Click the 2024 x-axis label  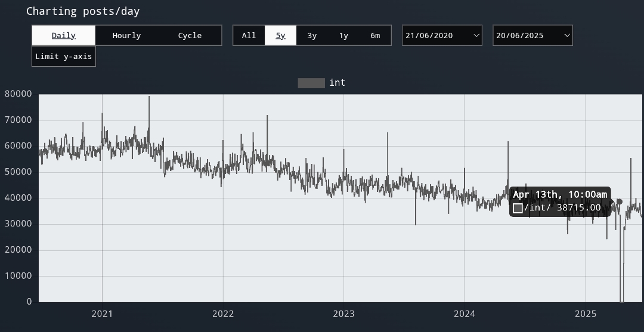(x=465, y=314)
